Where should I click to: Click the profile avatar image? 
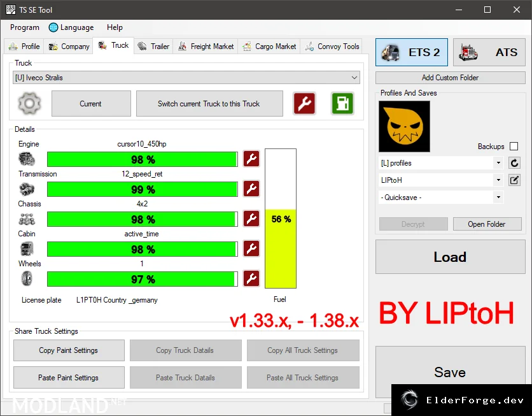pos(405,126)
